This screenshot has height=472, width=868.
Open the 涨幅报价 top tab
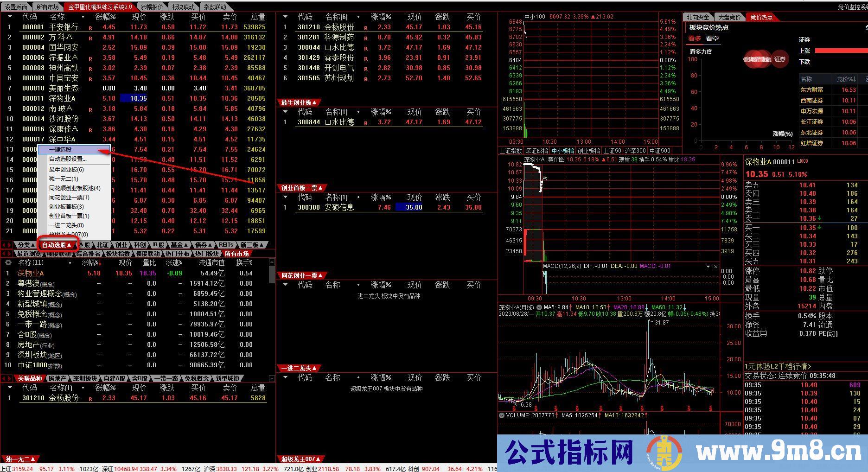[x=152, y=7]
